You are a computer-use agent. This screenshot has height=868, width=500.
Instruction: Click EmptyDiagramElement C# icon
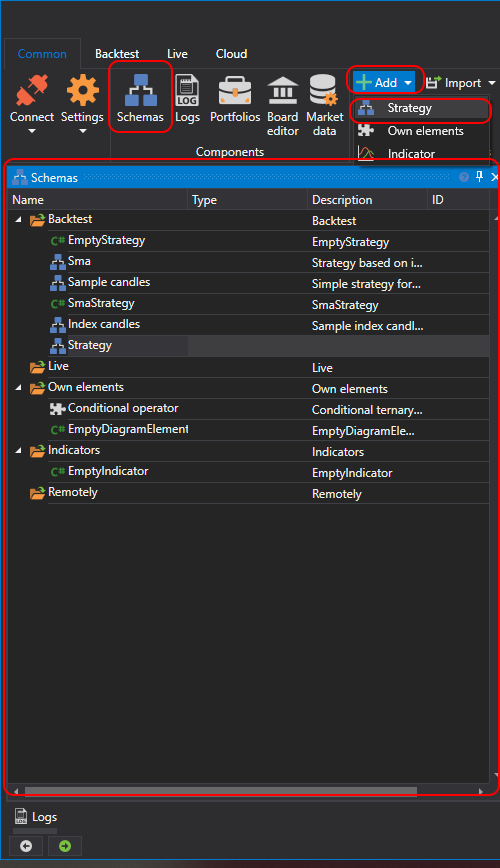point(58,430)
